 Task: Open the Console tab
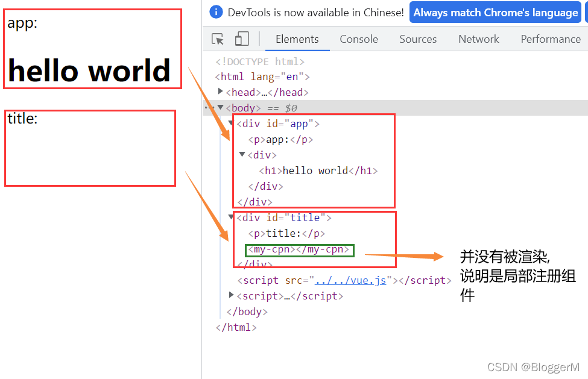[x=359, y=39]
